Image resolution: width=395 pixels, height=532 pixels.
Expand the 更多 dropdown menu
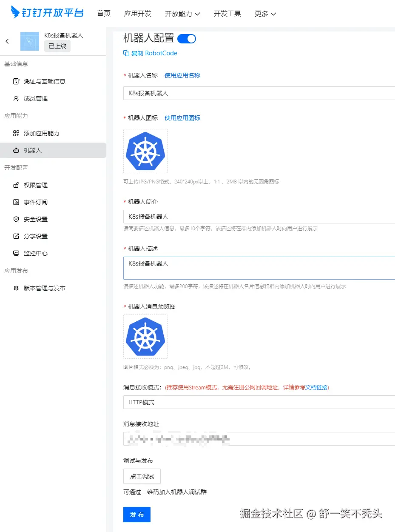265,14
